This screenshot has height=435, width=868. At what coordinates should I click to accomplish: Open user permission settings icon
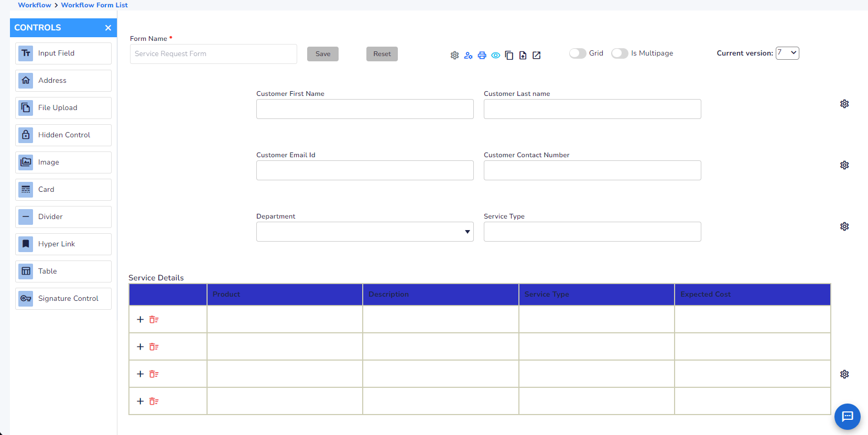coord(468,55)
